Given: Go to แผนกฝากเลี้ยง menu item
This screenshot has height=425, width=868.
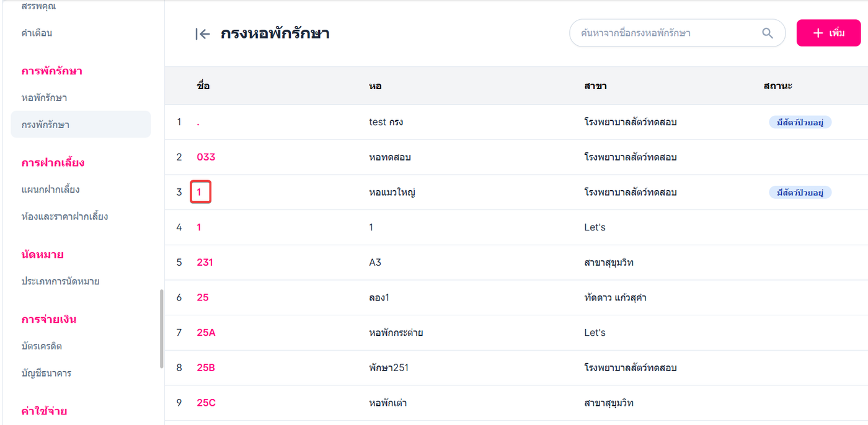Looking at the screenshot, I should tap(50, 190).
